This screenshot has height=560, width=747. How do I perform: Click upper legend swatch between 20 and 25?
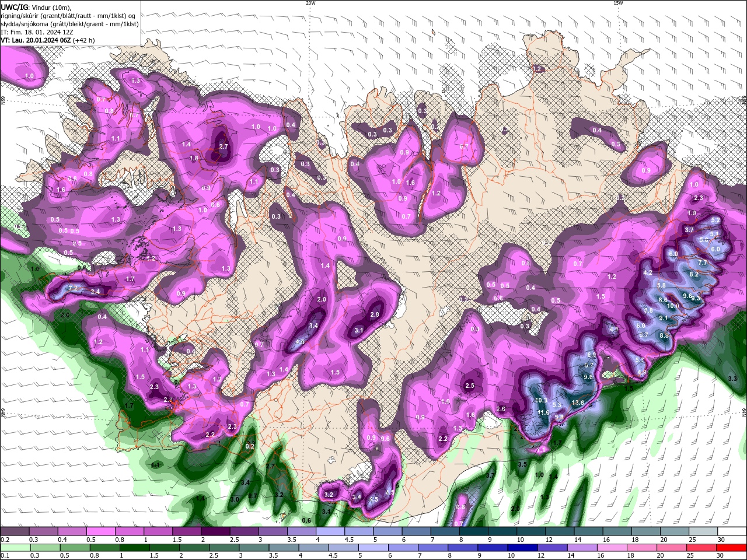[675, 531]
